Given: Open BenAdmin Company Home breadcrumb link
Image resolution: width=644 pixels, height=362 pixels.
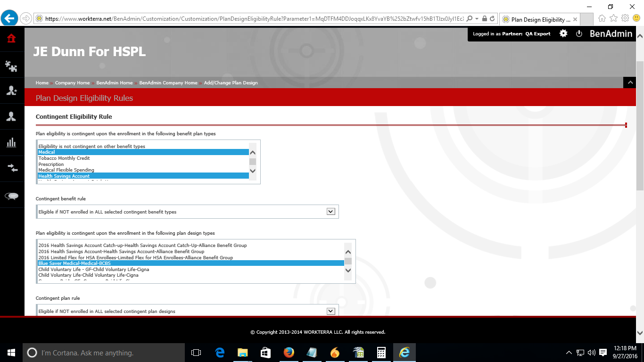Looking at the screenshot, I should click(x=168, y=83).
